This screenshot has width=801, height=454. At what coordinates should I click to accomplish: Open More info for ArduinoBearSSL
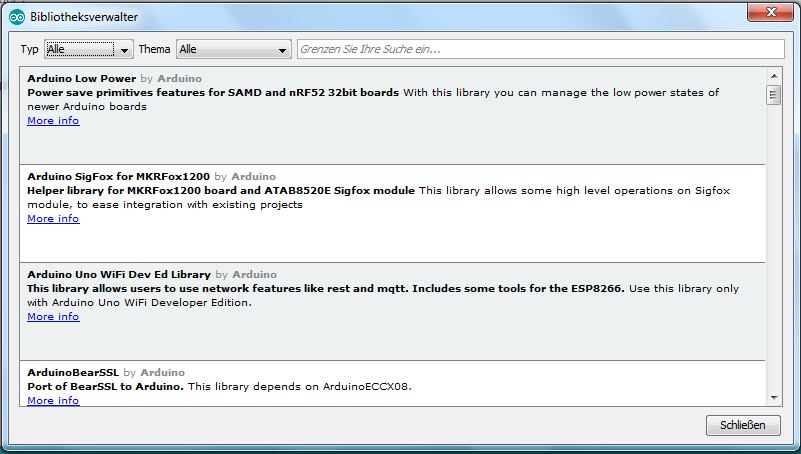tap(53, 401)
